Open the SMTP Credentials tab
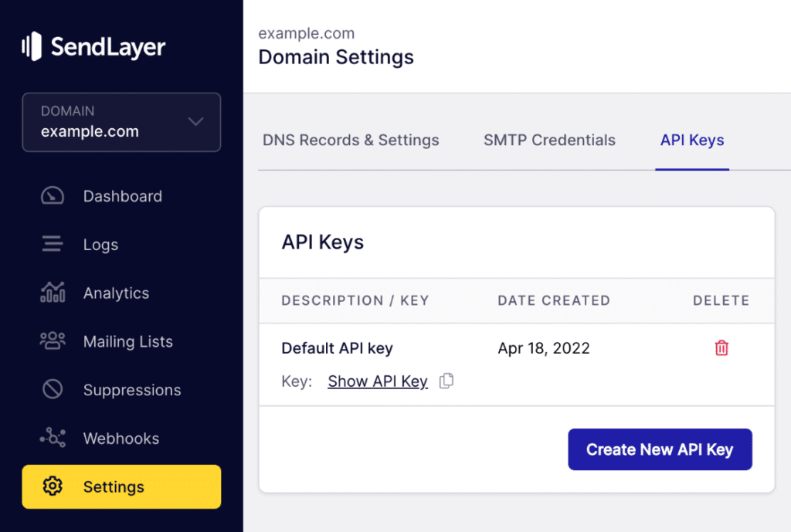The image size is (791, 532). [549, 140]
